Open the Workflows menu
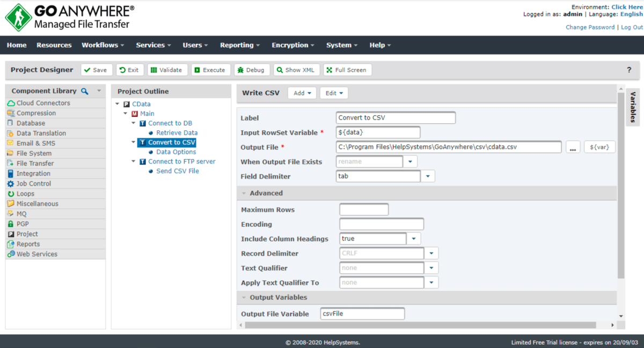644x348 pixels. [103, 45]
